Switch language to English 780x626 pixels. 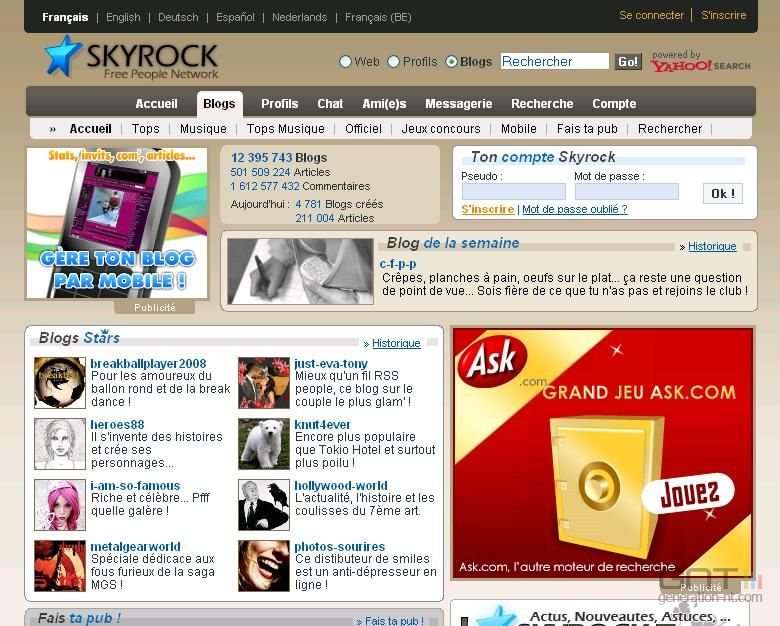pyautogui.click(x=123, y=17)
